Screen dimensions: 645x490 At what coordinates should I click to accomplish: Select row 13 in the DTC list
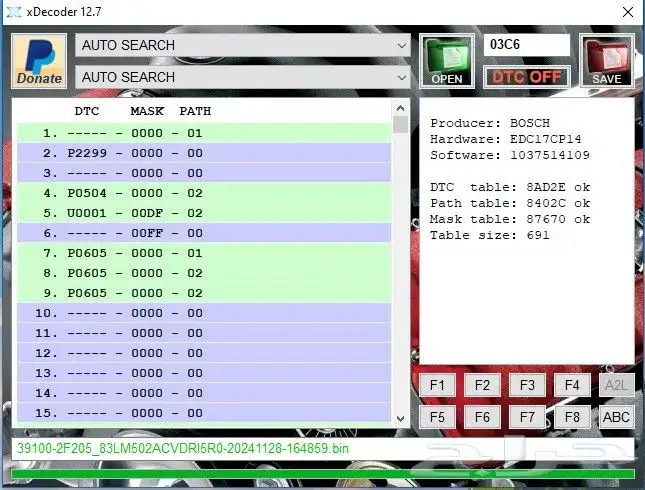(204, 373)
